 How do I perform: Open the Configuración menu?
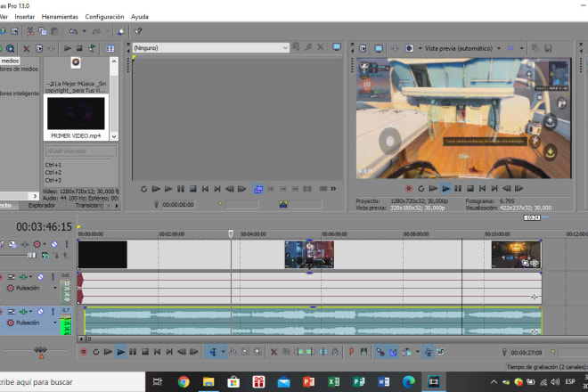(104, 17)
